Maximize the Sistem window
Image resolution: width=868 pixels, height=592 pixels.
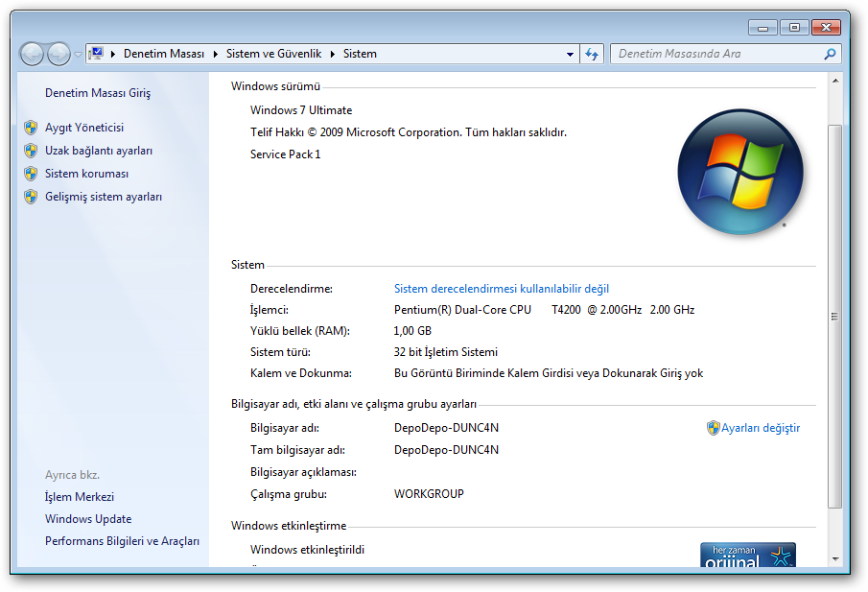(794, 27)
